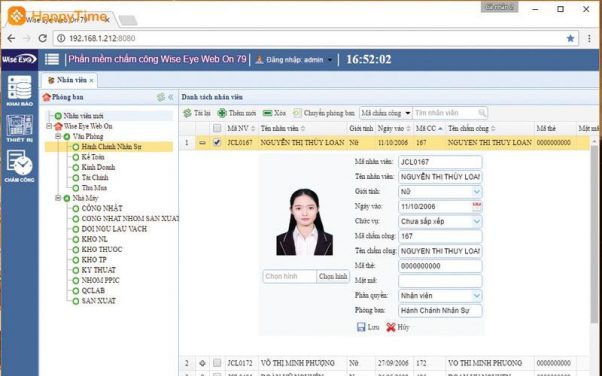
Task: Select Kinh Doanh department
Action: [x=98, y=167]
